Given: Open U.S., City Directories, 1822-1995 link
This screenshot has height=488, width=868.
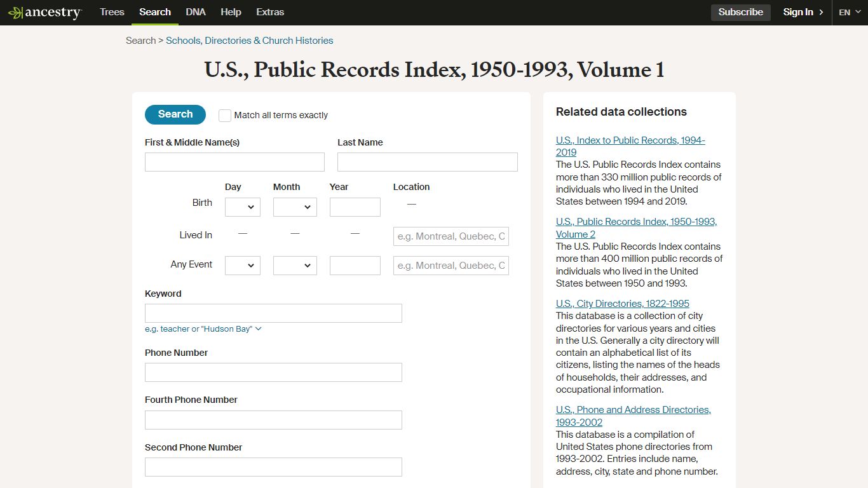Looking at the screenshot, I should (623, 304).
